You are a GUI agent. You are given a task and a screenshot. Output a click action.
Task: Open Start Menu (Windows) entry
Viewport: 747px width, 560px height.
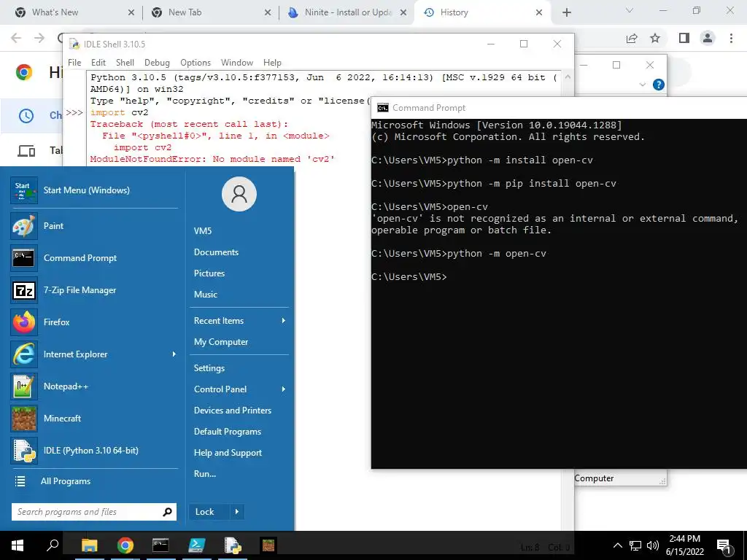(x=94, y=190)
